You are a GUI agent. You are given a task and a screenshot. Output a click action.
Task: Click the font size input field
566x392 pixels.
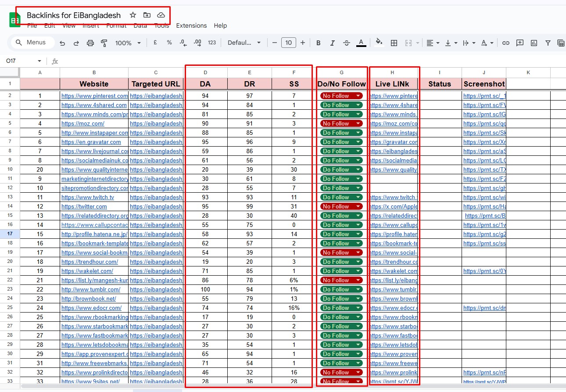(288, 43)
